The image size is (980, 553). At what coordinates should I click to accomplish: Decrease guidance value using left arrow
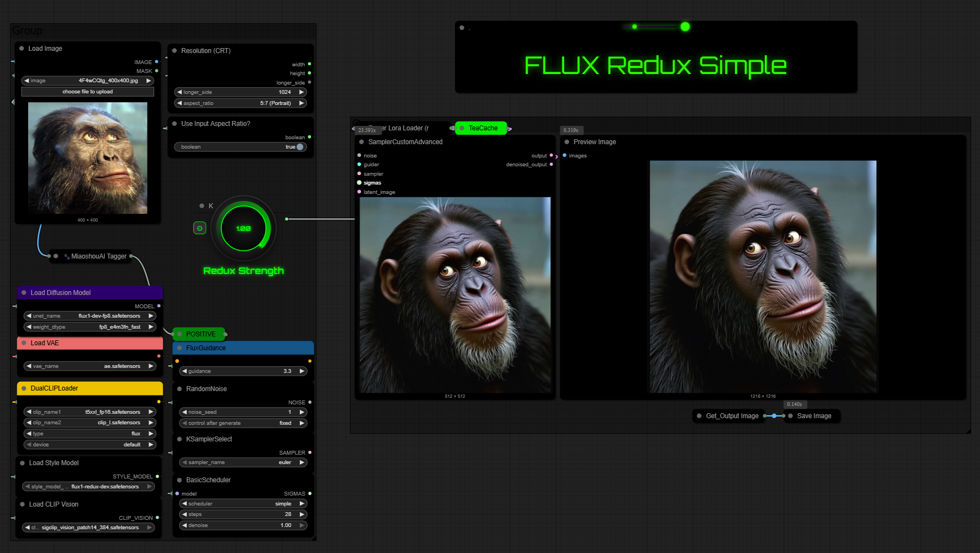184,371
